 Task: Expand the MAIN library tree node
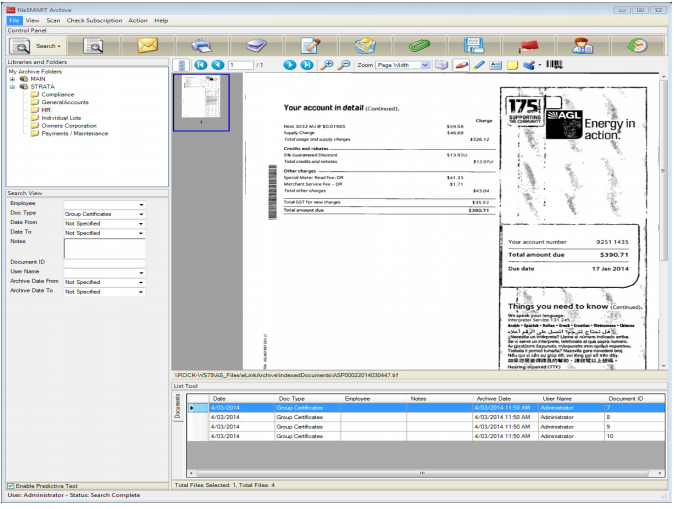tap(11, 79)
